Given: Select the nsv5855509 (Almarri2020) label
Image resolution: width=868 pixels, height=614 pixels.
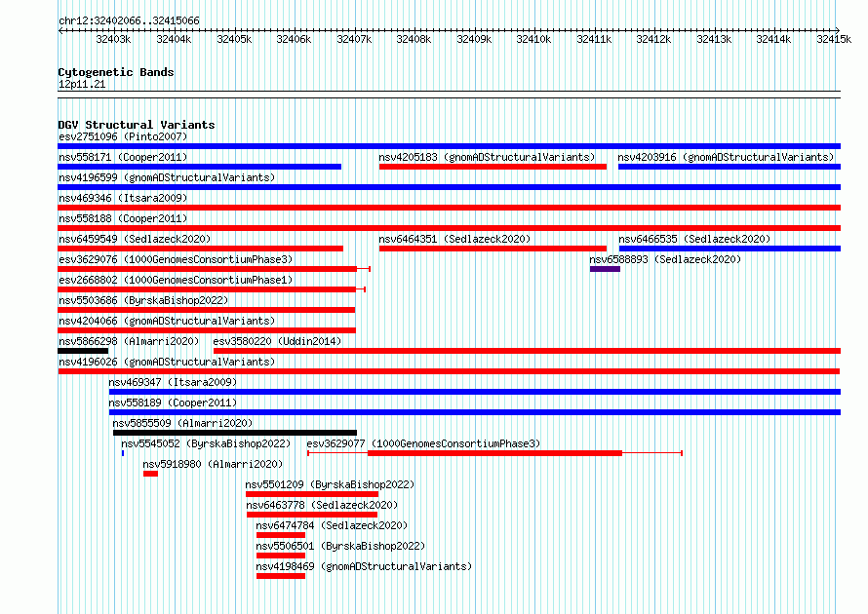Looking at the screenshot, I should (182, 423).
